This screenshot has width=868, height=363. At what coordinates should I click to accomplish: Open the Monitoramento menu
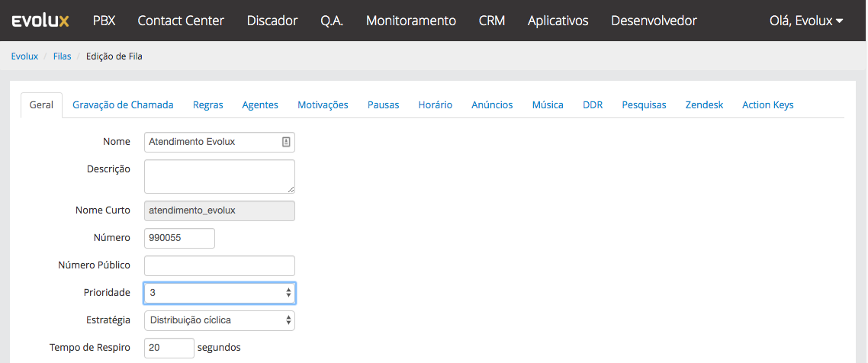[x=411, y=21]
